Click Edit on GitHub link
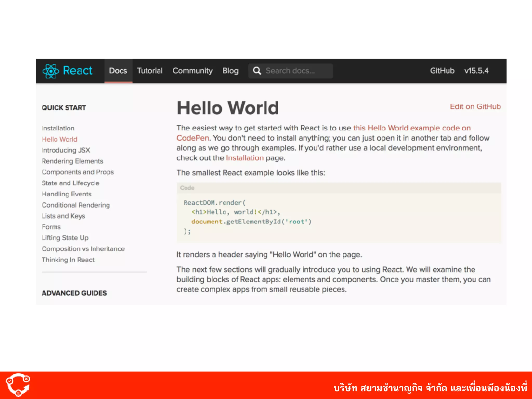This screenshot has width=532, height=399. click(475, 107)
